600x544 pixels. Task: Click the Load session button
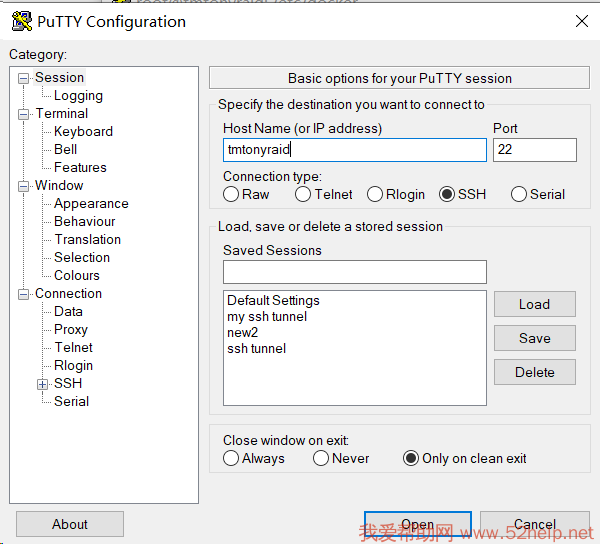point(534,304)
